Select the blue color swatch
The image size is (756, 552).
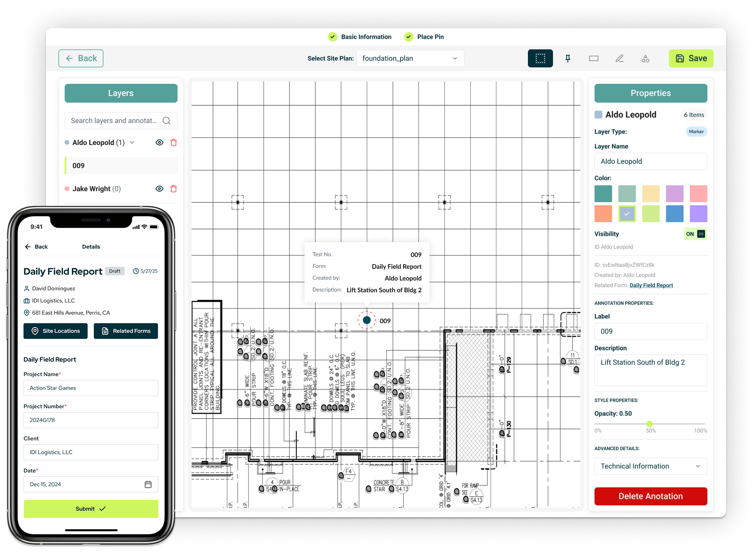click(x=674, y=214)
